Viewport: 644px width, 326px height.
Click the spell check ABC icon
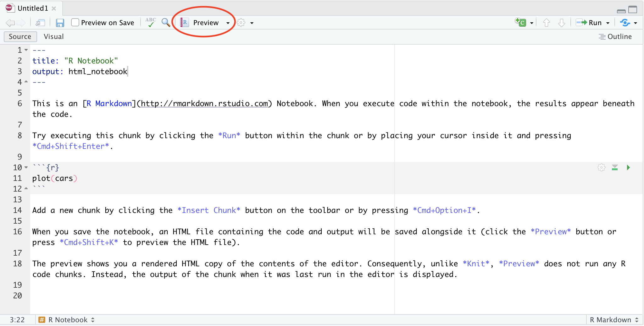click(151, 23)
